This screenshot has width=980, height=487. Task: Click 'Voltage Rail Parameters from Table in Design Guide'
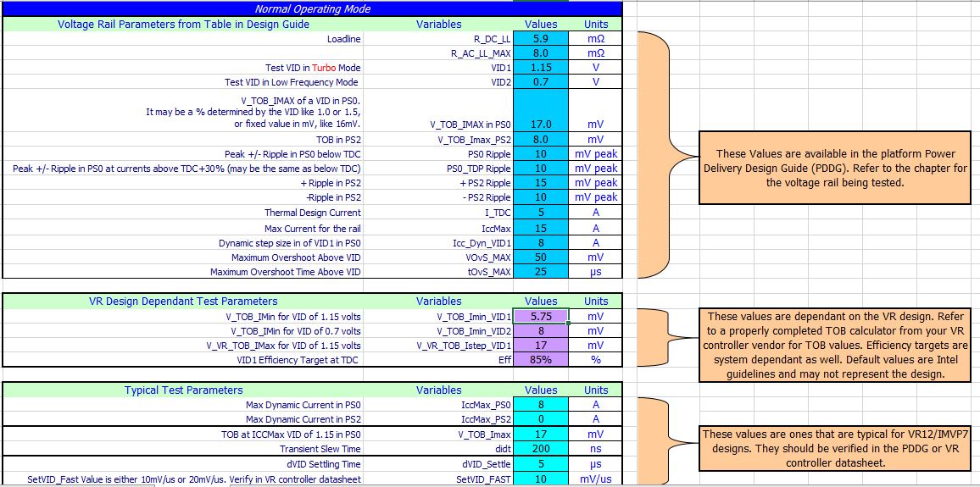[183, 25]
